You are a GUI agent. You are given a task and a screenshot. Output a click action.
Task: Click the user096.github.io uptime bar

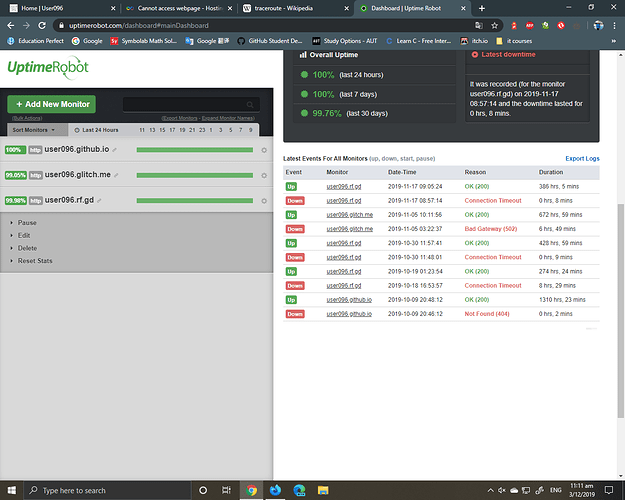194,150
